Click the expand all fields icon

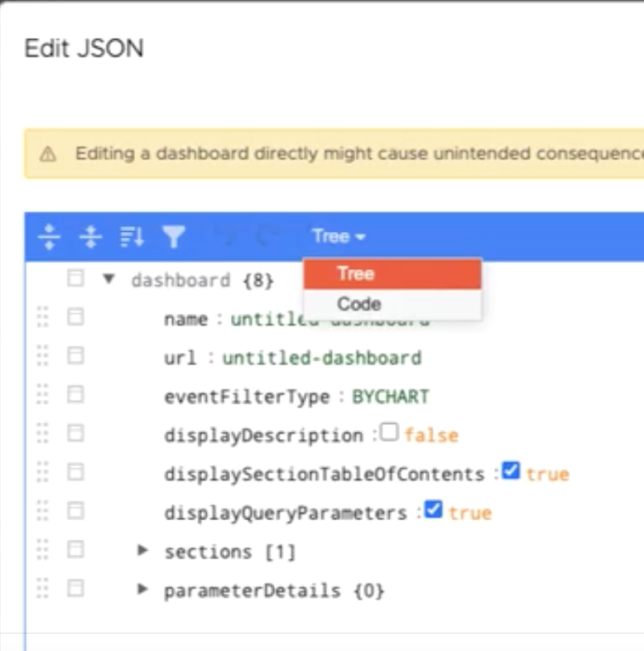[50, 238]
